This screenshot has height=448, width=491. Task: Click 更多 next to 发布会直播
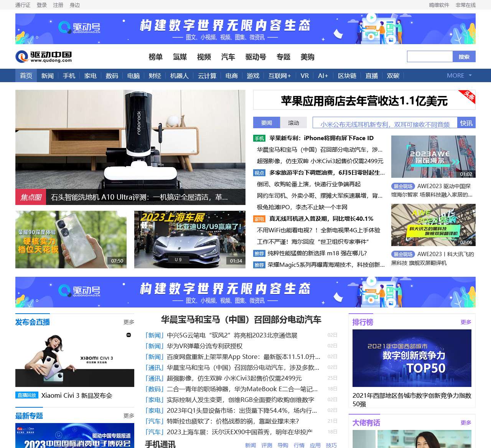point(129,322)
